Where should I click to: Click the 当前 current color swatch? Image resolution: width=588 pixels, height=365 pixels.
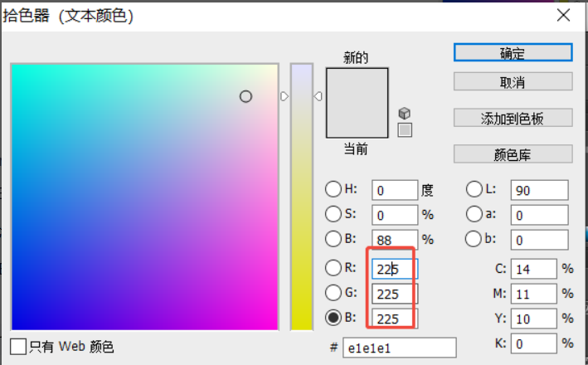(x=357, y=120)
